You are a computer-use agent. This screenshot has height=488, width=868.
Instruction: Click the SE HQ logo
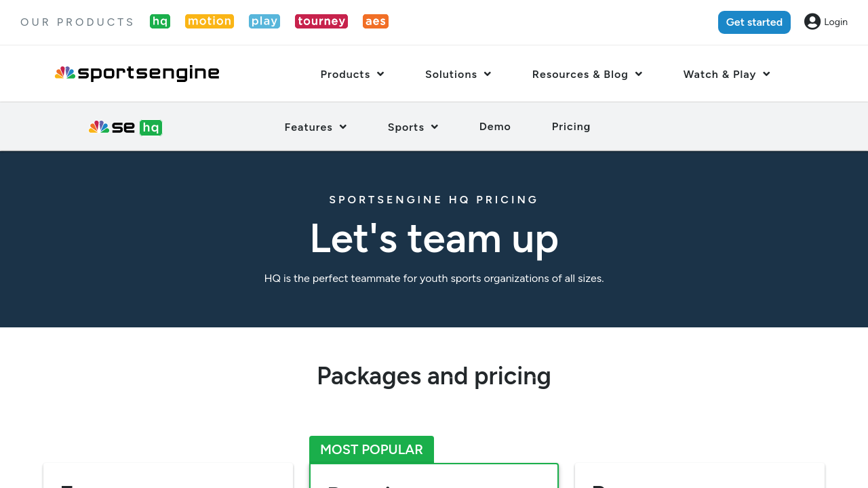coord(125,127)
